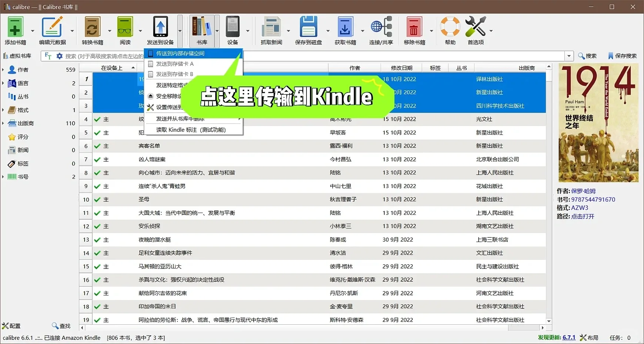Click the Find button in tag browser
This screenshot has height=344, width=644.
click(61, 326)
